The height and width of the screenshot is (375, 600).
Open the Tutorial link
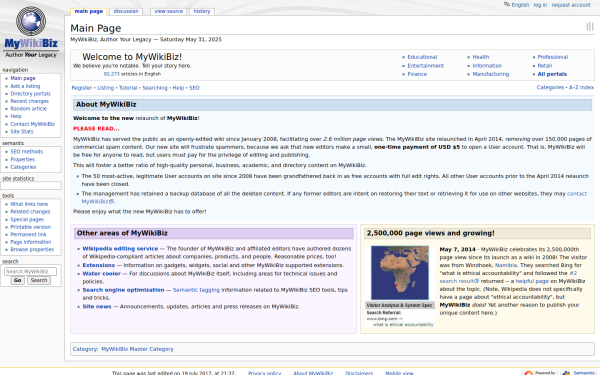click(128, 88)
